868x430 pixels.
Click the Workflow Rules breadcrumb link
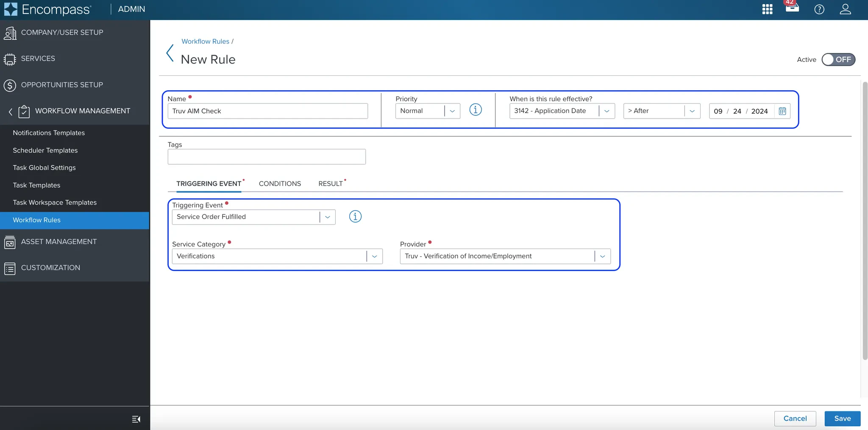(x=205, y=41)
